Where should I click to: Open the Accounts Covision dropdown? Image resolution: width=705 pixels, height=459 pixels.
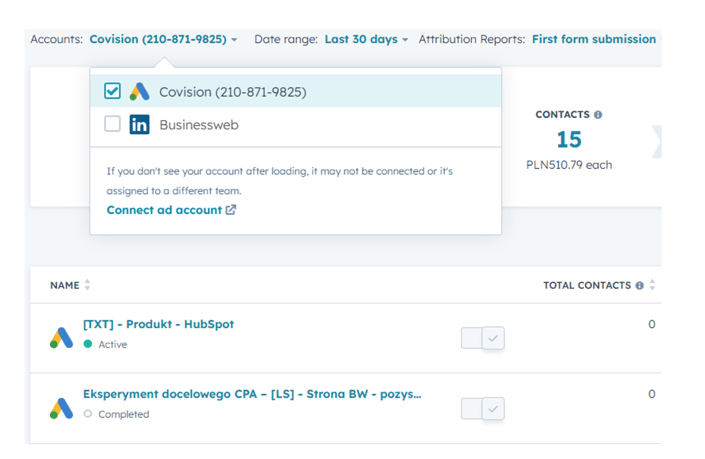(163, 39)
